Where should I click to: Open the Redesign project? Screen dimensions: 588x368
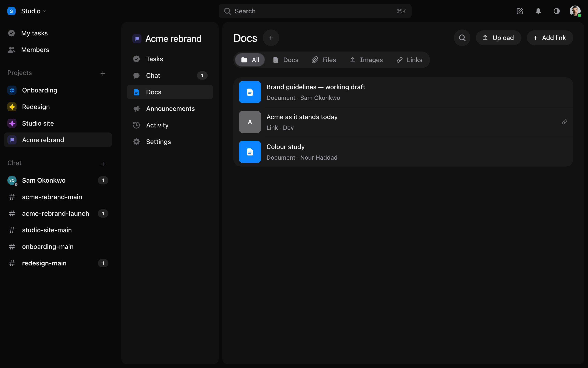click(x=58, y=107)
